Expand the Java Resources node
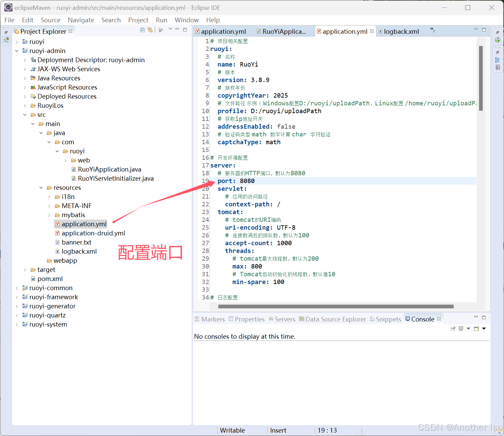Image resolution: width=504 pixels, height=436 pixels. tap(25, 78)
